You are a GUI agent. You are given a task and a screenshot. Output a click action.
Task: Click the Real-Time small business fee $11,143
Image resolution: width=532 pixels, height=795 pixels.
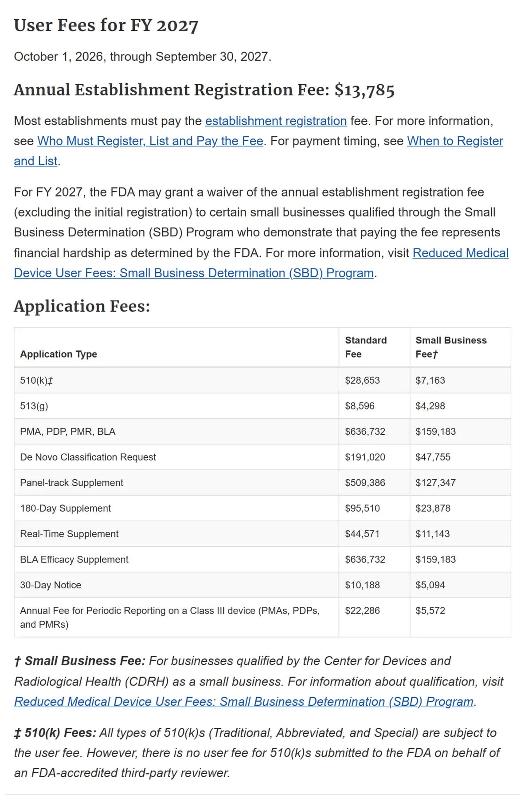433,534
